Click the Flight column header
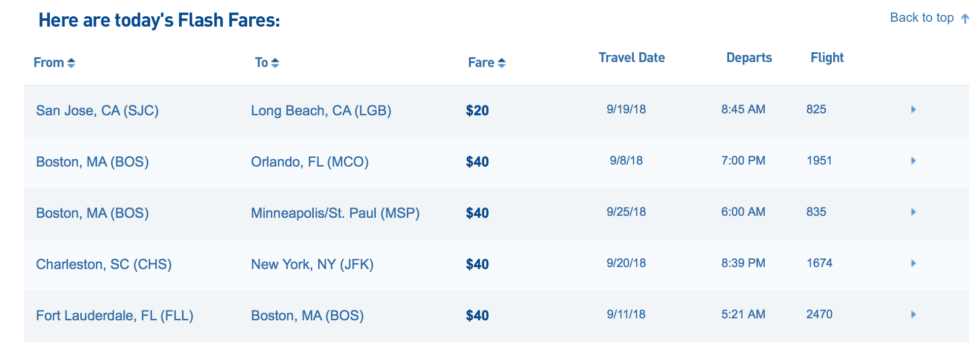Viewport: 980px width, 342px height. click(x=827, y=58)
